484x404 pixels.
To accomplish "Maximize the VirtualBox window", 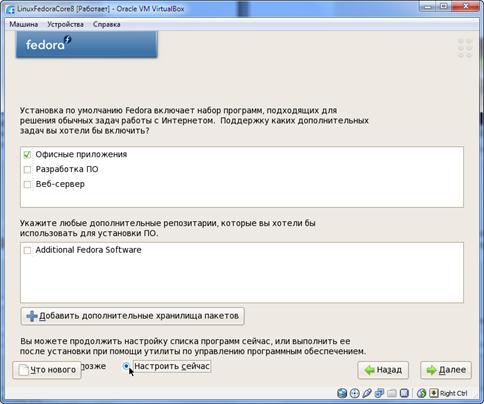I will [x=444, y=6].
